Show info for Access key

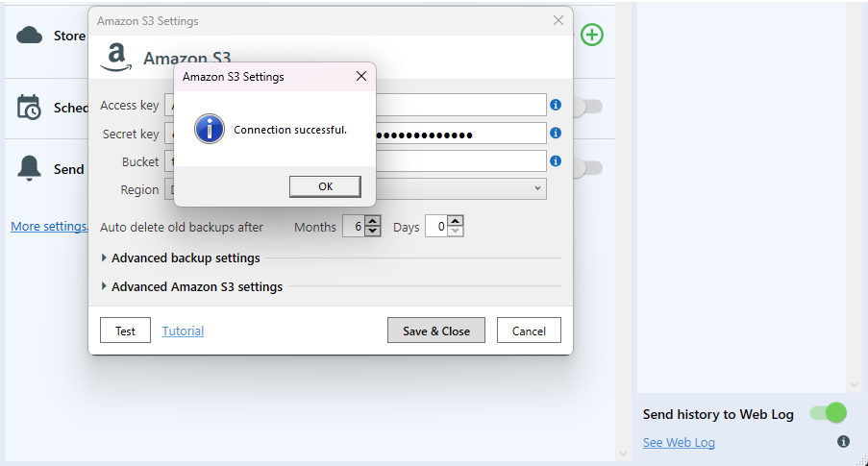click(x=556, y=105)
